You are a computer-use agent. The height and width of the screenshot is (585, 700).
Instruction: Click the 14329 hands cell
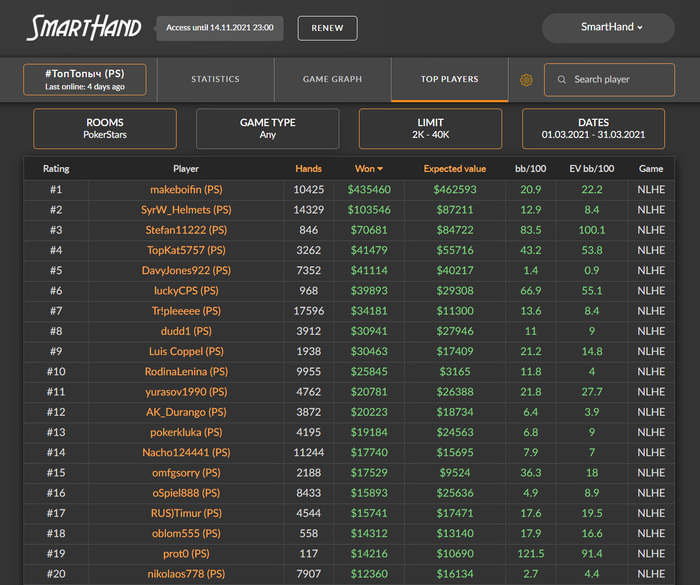308,210
